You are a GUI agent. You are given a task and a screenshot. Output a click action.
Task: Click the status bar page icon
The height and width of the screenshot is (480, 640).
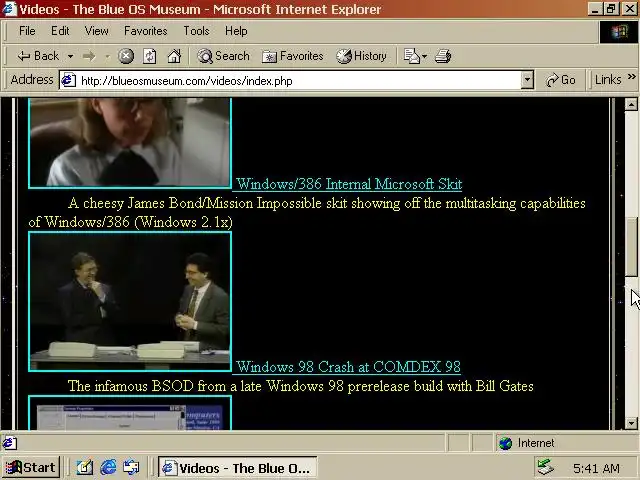9,443
